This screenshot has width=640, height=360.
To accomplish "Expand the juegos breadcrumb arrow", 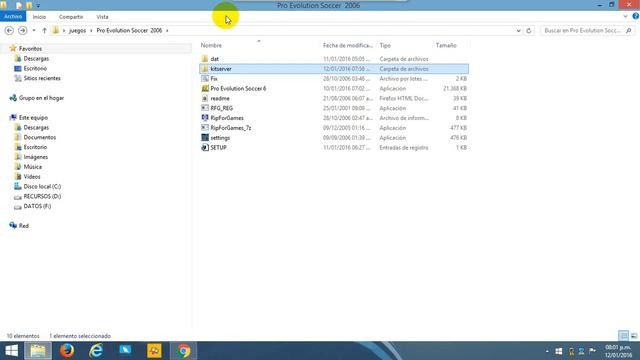I will tap(91, 31).
